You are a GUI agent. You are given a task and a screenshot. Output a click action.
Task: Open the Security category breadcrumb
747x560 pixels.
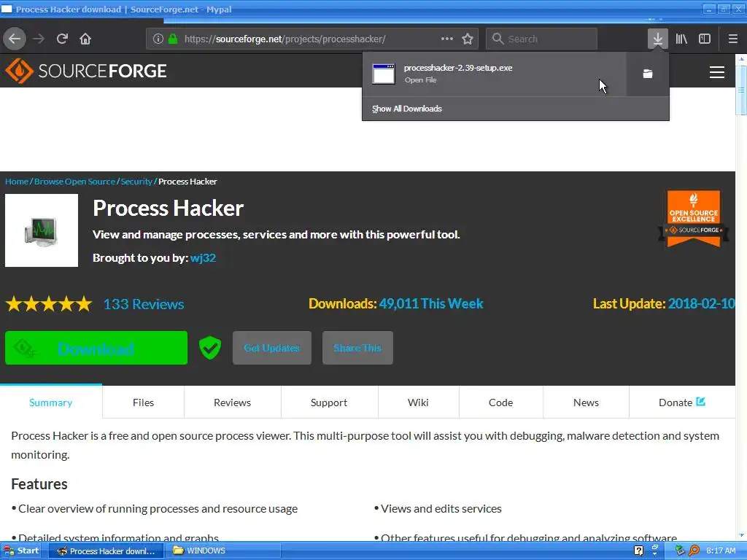tap(136, 182)
